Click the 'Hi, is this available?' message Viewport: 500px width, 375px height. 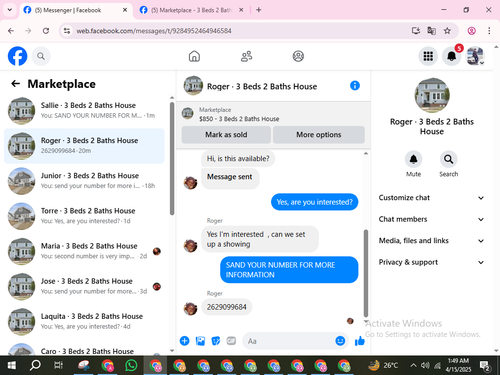[x=238, y=159]
